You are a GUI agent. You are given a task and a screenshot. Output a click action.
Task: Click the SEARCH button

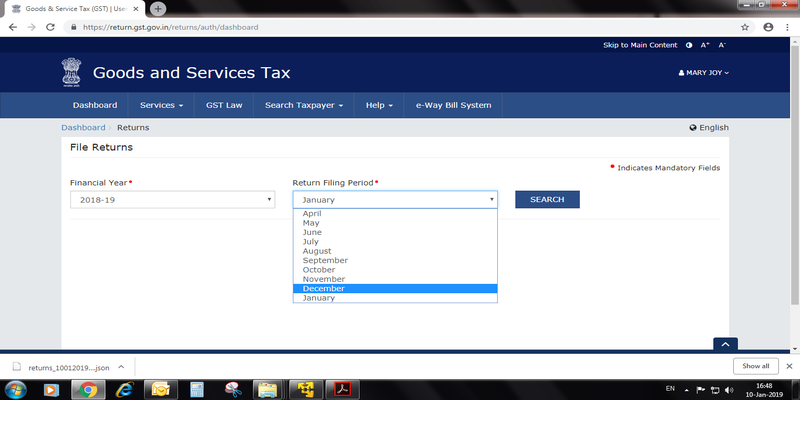point(547,199)
